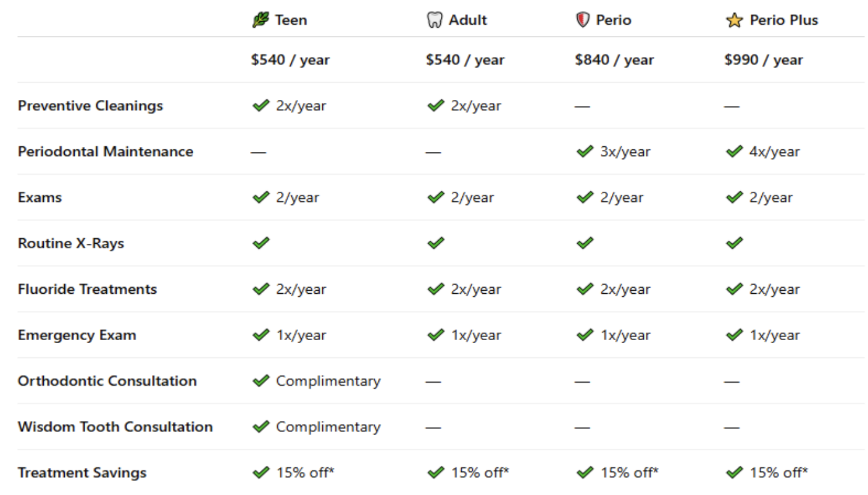Click the Teen Wisdom Tooth Consultation checkmark

(261, 426)
